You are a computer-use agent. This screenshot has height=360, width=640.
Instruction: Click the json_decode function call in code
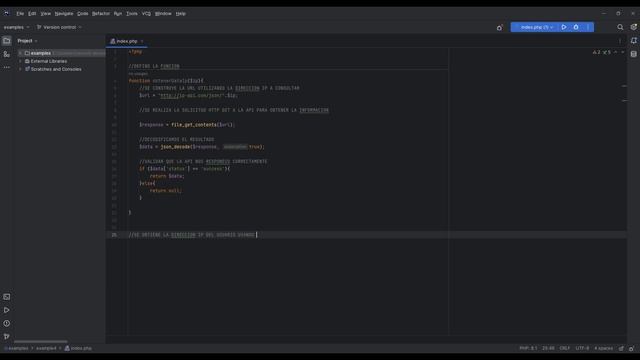[x=175, y=147]
